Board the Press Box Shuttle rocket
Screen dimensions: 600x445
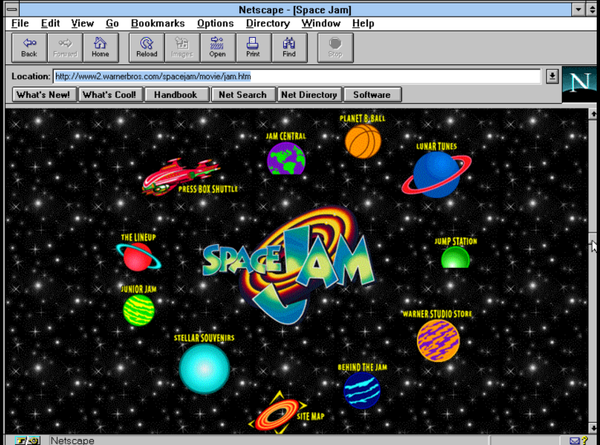click(180, 177)
